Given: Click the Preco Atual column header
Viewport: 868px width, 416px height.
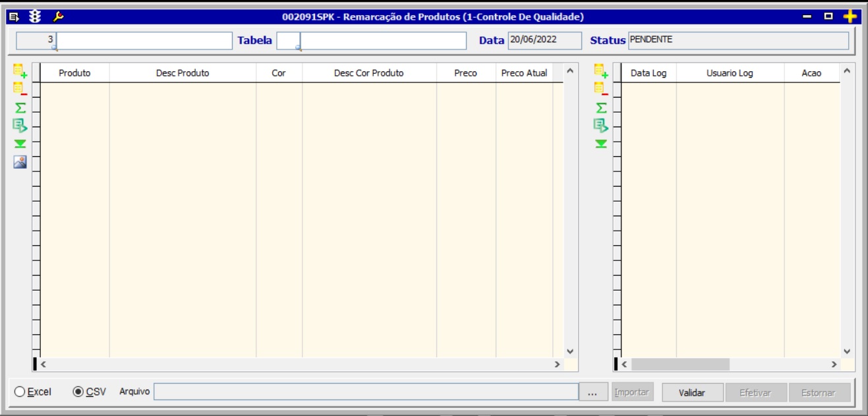Looking at the screenshot, I should [524, 73].
